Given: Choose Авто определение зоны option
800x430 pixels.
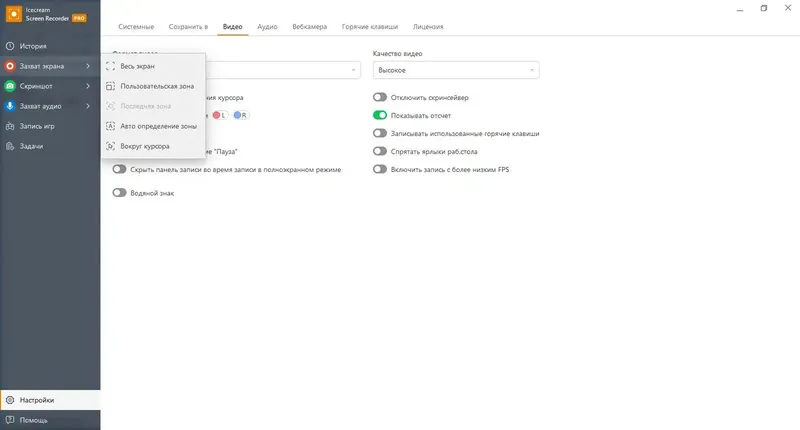Looking at the screenshot, I should (x=154, y=126).
